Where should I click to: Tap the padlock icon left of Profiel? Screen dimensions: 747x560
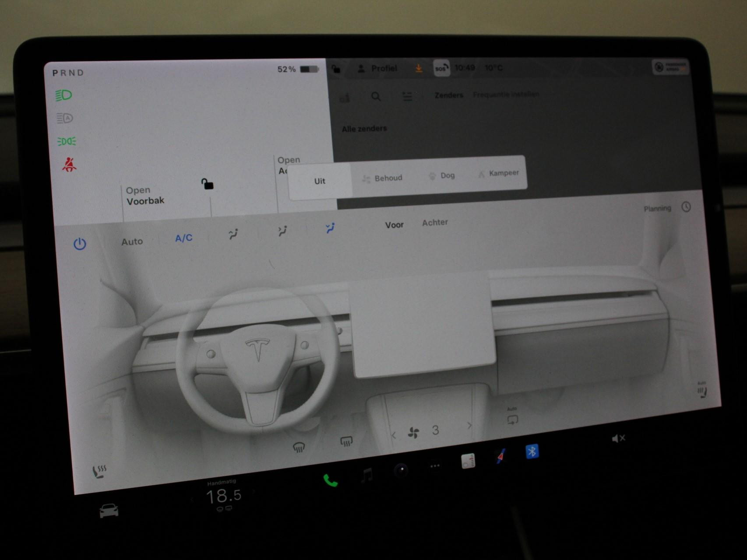click(336, 69)
